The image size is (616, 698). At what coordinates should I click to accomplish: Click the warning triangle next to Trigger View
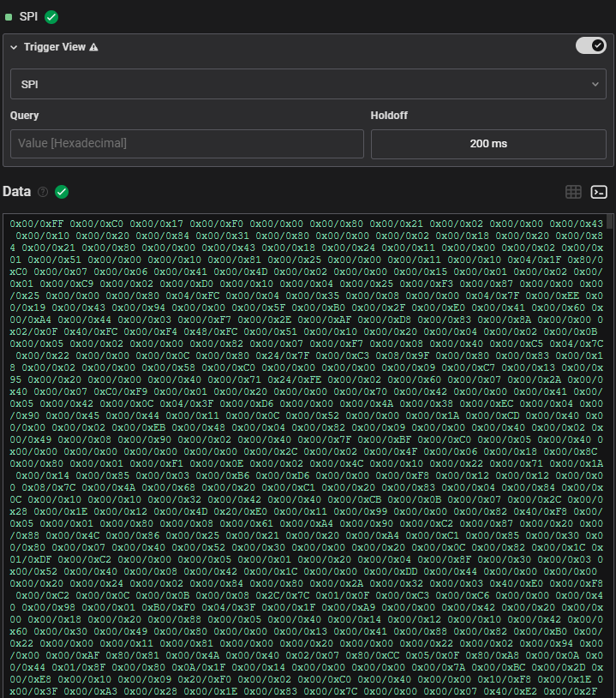(x=93, y=47)
